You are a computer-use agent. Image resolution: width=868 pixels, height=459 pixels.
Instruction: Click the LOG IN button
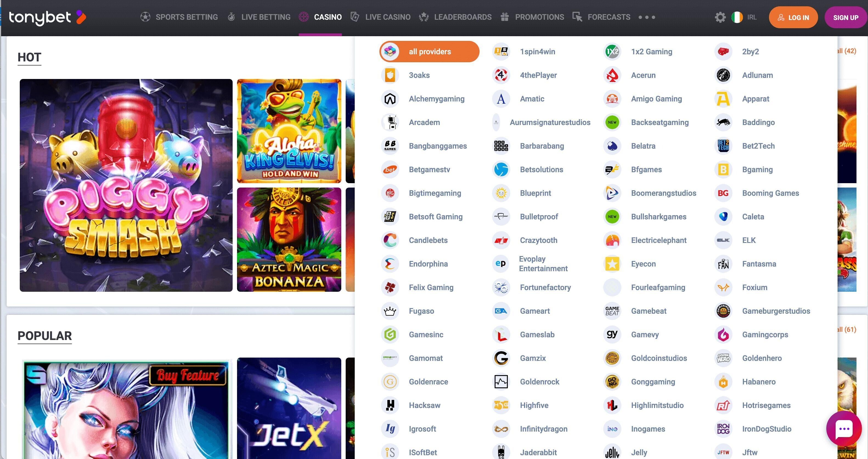(793, 18)
